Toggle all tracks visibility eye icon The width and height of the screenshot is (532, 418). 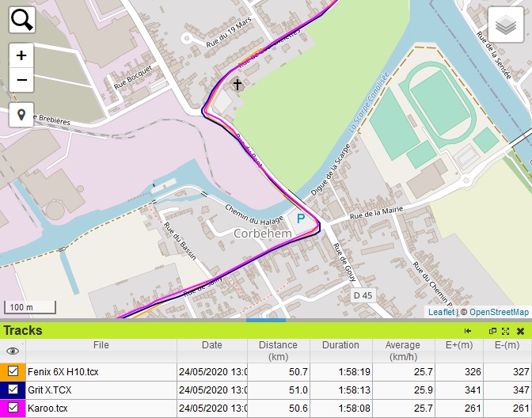12,351
